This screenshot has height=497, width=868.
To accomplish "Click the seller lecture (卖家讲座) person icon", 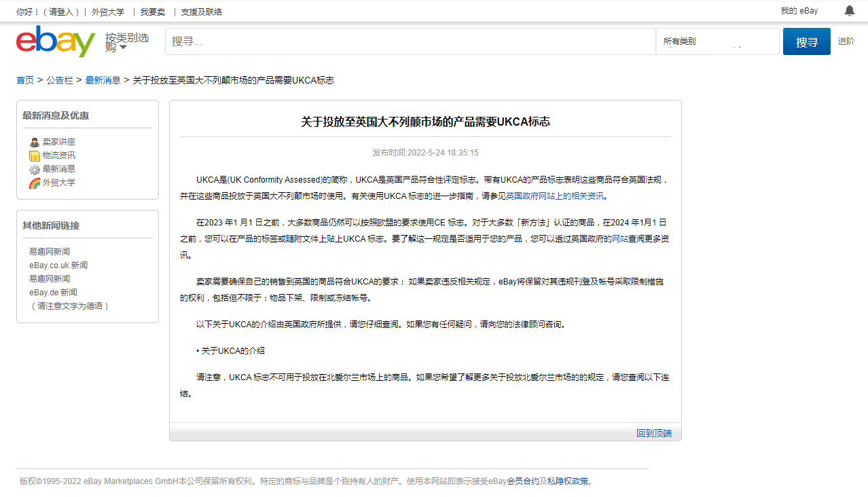I will coord(35,141).
